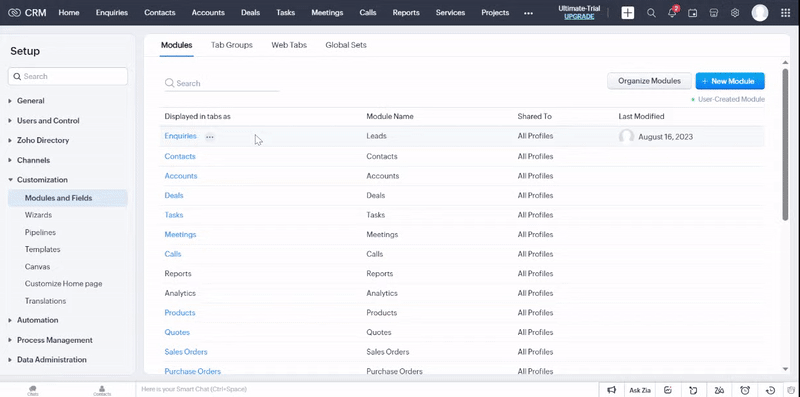Focus the modules list search field
Screen dimensions: 800x397
pyautogui.click(x=222, y=83)
